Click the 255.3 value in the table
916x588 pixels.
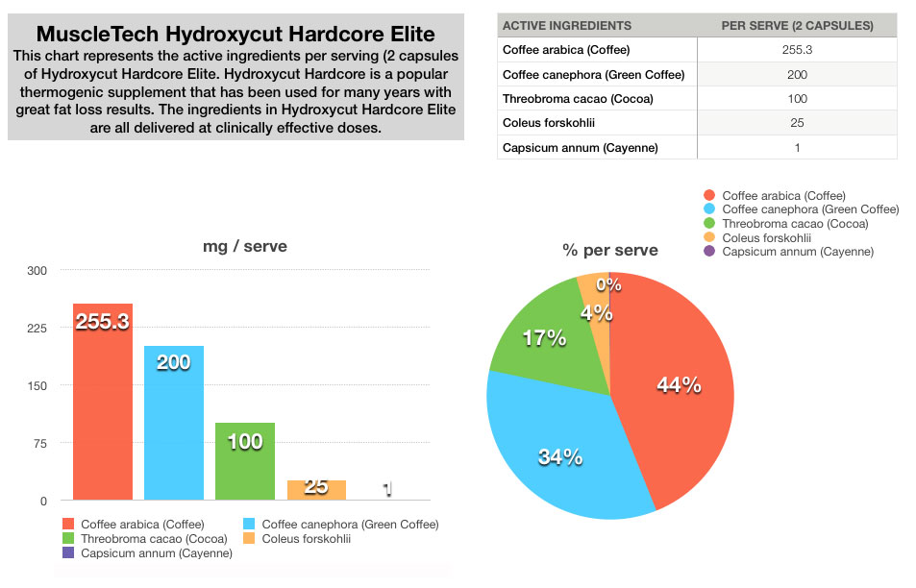tap(798, 50)
